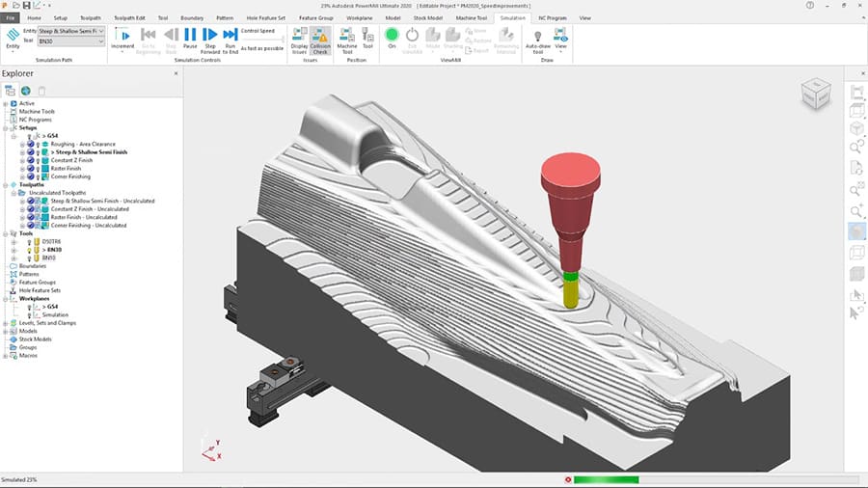Click the green simulation progress bar
The image size is (868, 488).
(607, 479)
